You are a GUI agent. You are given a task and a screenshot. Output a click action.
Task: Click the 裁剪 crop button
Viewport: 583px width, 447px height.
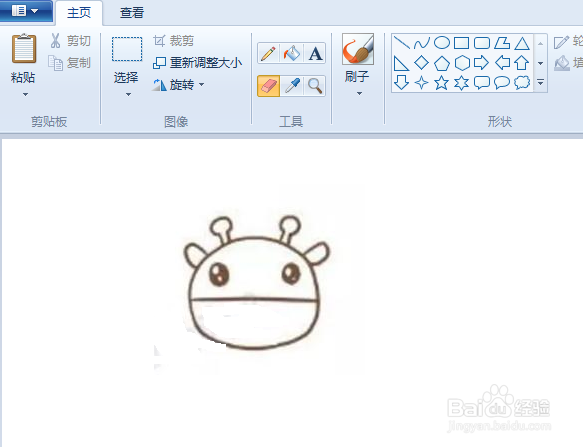pos(173,41)
